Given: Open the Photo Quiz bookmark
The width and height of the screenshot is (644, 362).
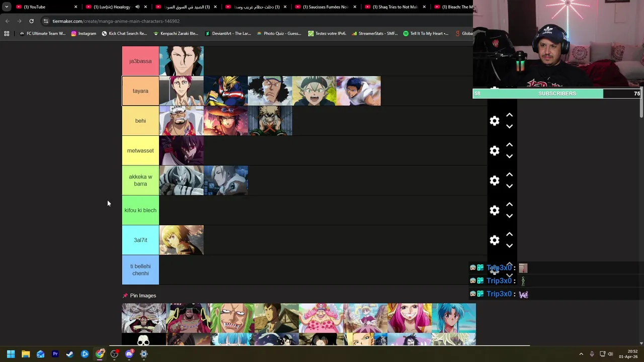Looking at the screenshot, I should (x=279, y=34).
